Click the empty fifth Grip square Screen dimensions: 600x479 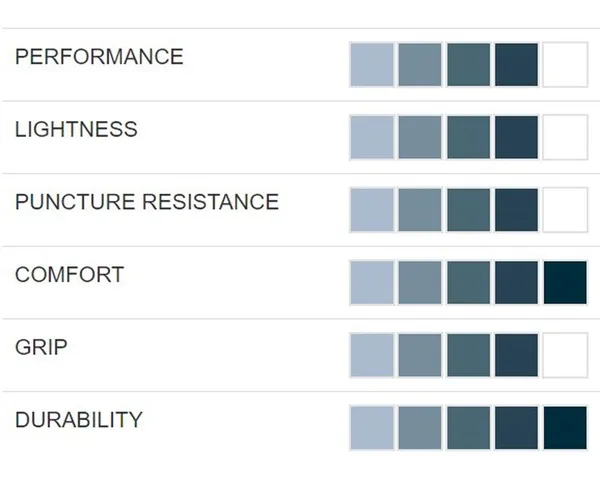(565, 355)
